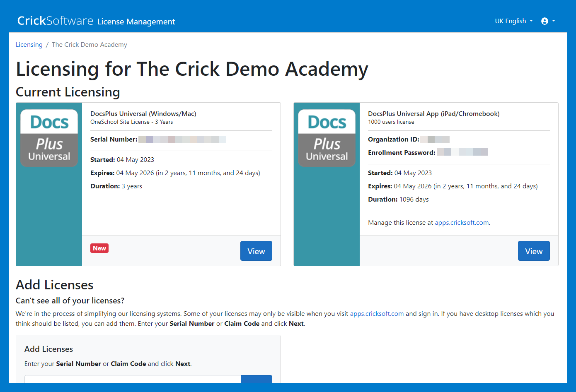Screen dimensions: 576x392
Task: Click the DocsPlus Universal Windows/Mac product icon
Action: point(49,138)
